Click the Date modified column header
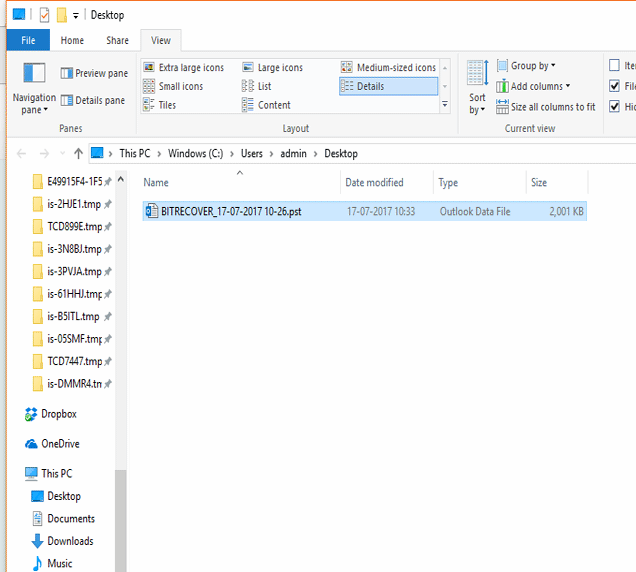 [x=374, y=183]
